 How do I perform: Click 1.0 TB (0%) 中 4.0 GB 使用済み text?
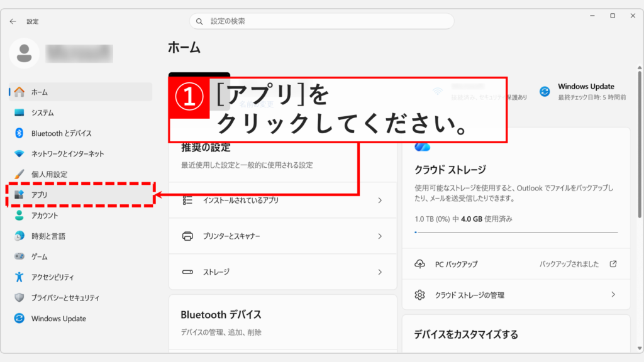(x=464, y=219)
